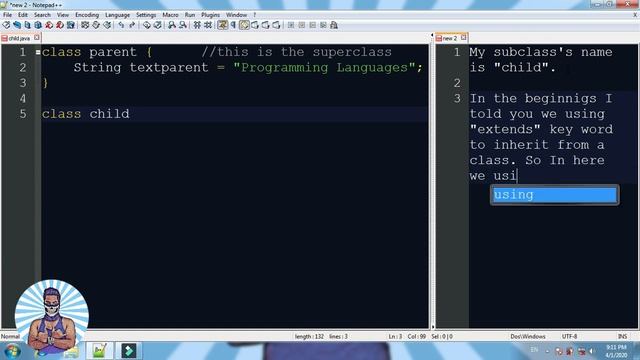This screenshot has width=640, height=360.
Task: Click the Close All toolbar icon
Action: coord(60,25)
